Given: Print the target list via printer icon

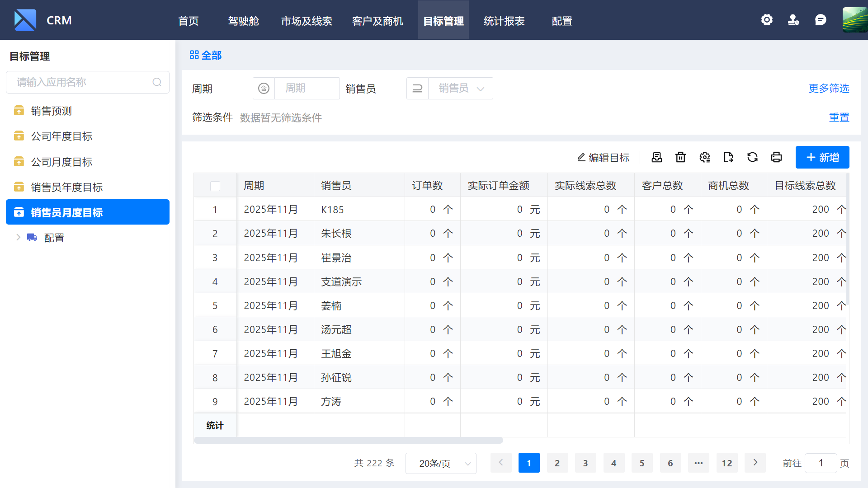Looking at the screenshot, I should (777, 157).
